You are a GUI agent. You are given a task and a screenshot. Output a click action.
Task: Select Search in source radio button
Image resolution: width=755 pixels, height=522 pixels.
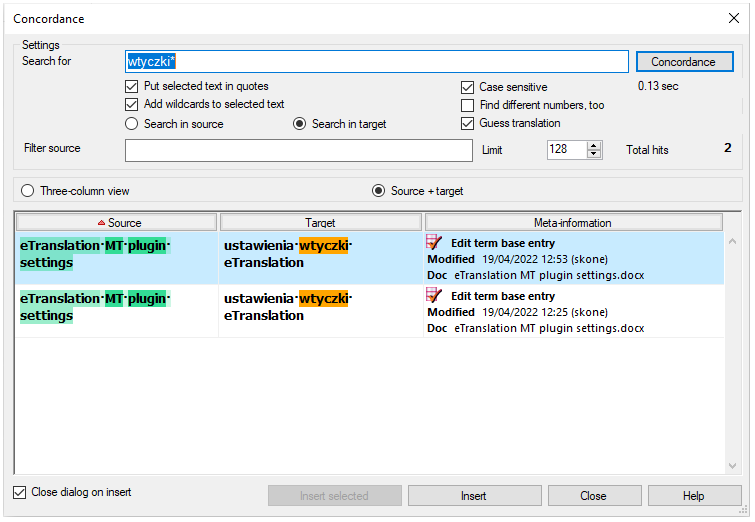131,124
